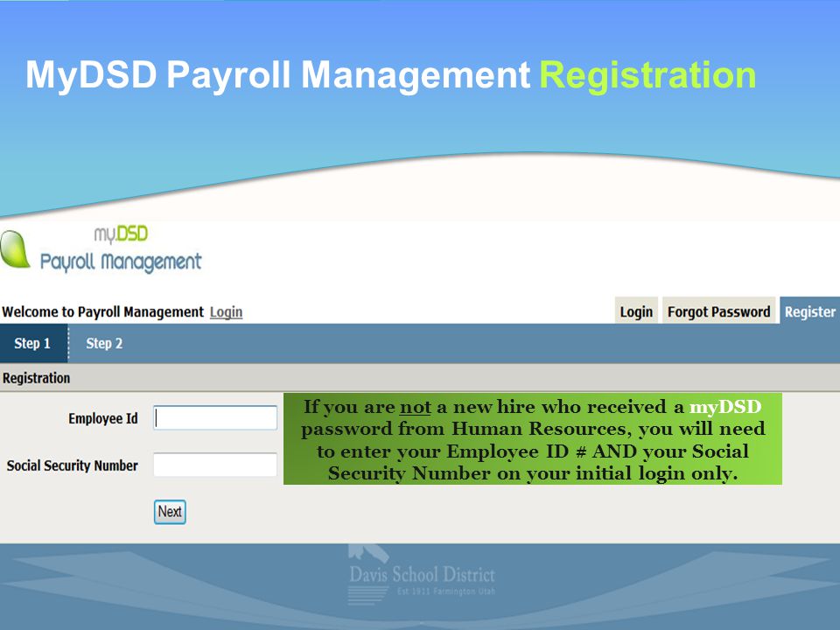
Task: Open the Login tab
Action: click(636, 311)
